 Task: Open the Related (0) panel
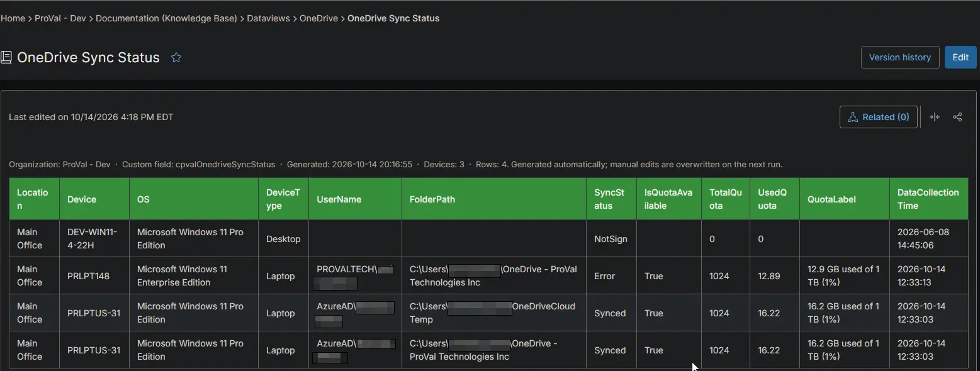click(879, 117)
